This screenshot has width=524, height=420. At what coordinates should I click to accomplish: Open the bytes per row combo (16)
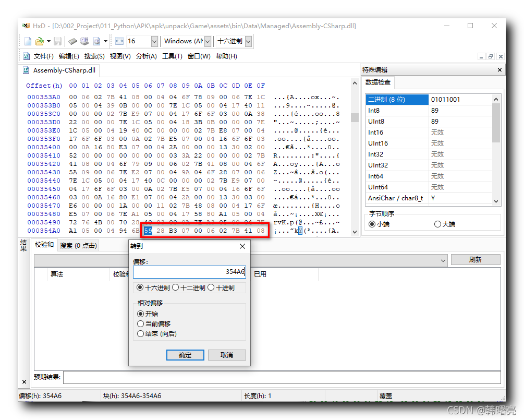pyautogui.click(x=154, y=41)
